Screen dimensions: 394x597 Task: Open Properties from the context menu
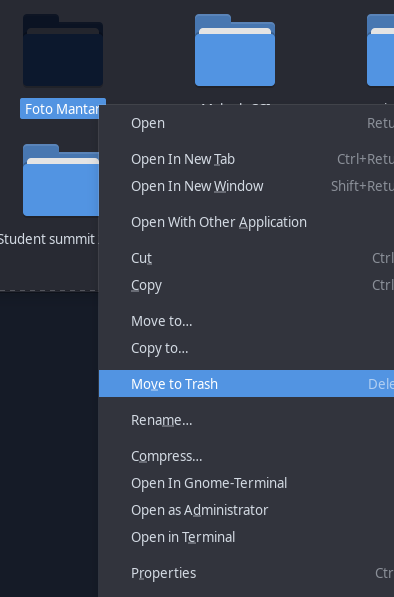coord(246,573)
